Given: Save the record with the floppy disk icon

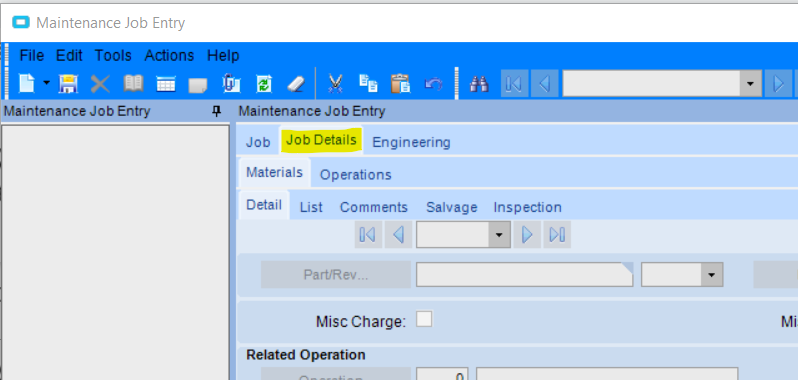Looking at the screenshot, I should [68, 83].
